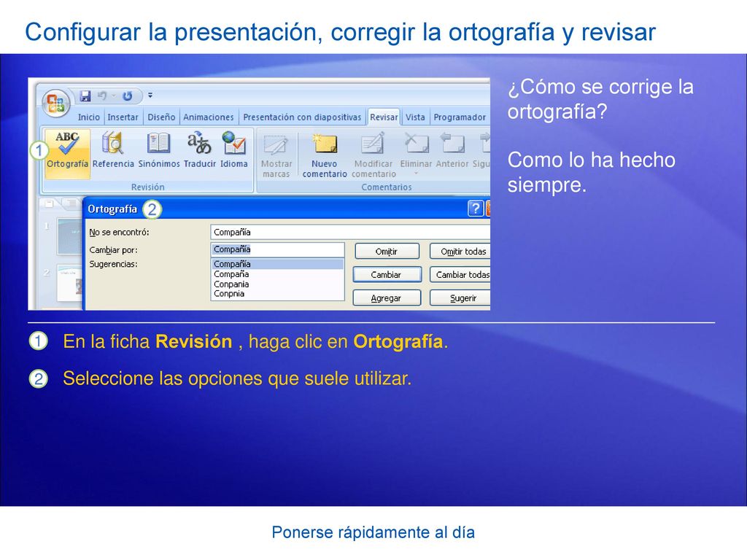
Task: Open Presentación con diapositivas tab
Action: 302,117
